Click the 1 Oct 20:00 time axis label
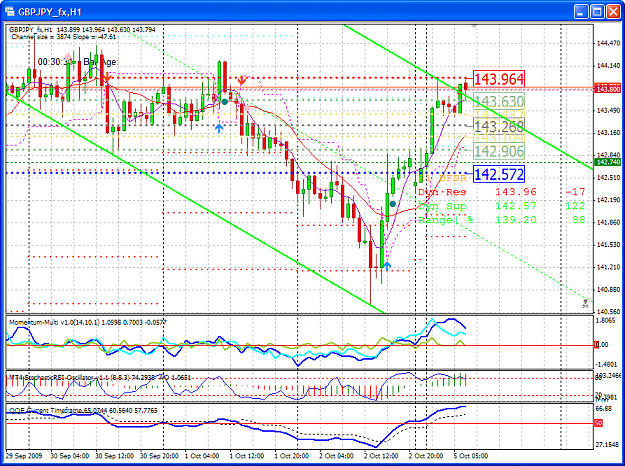 (x=292, y=456)
